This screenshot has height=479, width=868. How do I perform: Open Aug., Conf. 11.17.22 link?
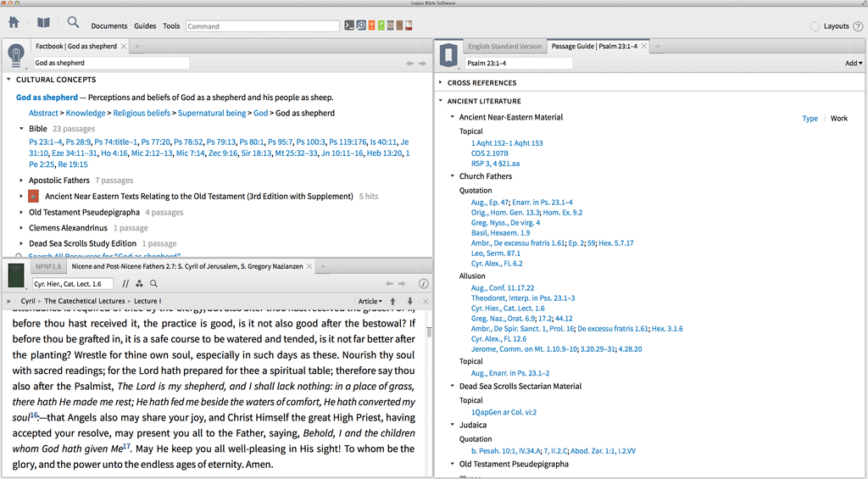pos(503,288)
